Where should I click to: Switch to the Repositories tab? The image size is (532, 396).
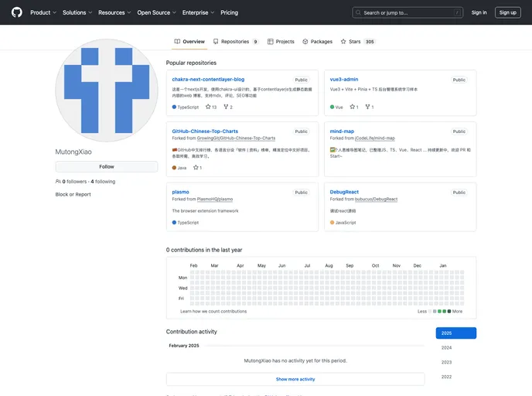[x=236, y=42]
